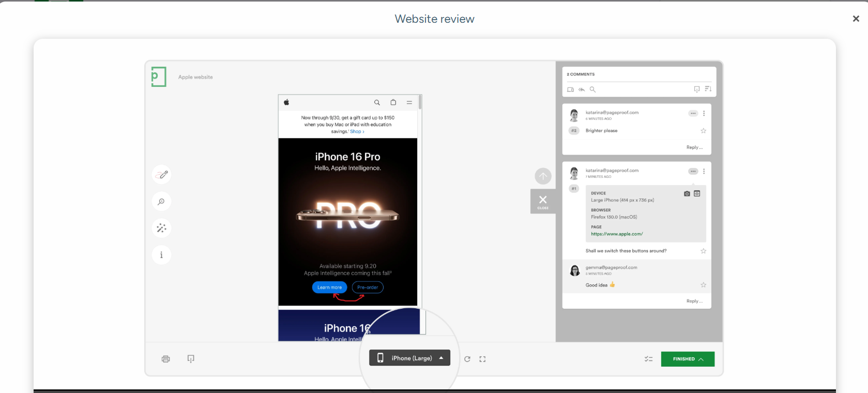Click the Shop link in banner
The height and width of the screenshot is (393, 868).
(x=357, y=131)
